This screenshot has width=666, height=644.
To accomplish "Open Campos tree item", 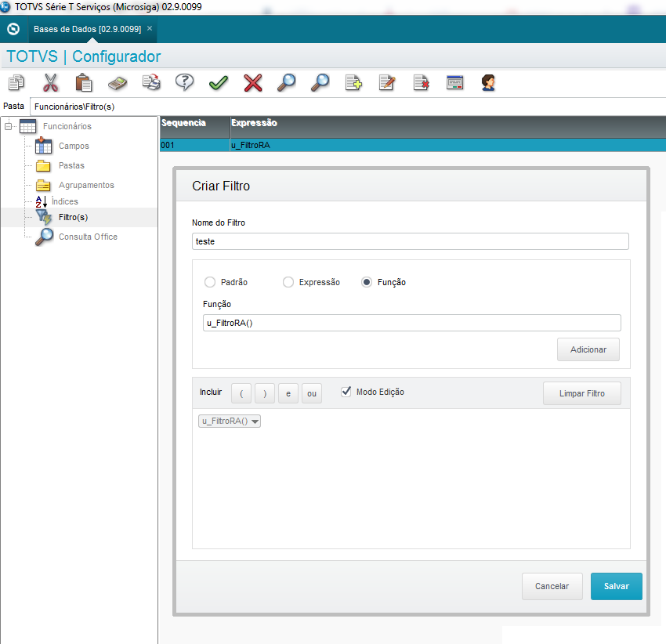I will coord(74,146).
